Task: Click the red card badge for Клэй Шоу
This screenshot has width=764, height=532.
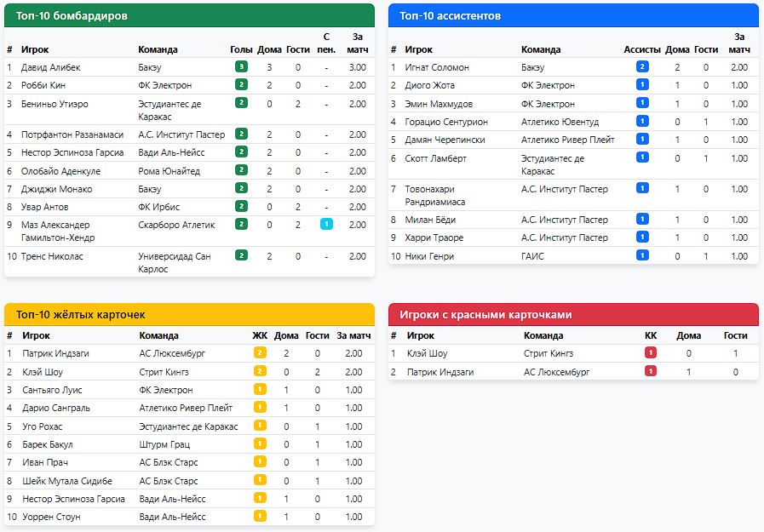Action: pyautogui.click(x=651, y=353)
